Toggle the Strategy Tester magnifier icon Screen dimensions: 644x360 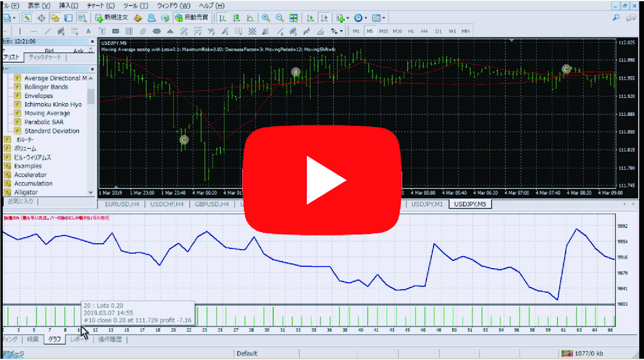click(x=82, y=18)
